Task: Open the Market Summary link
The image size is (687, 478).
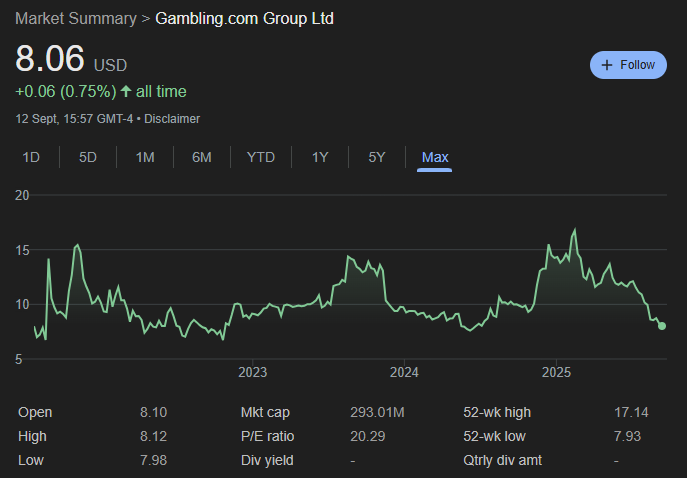Action: coord(76,18)
